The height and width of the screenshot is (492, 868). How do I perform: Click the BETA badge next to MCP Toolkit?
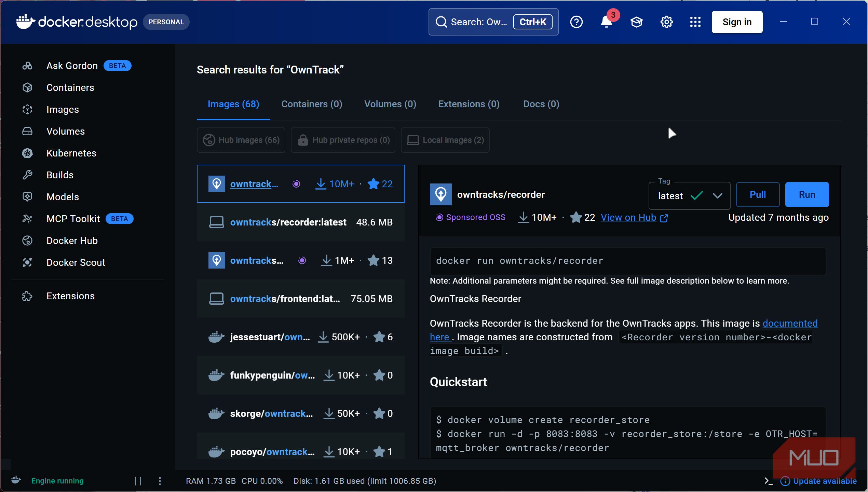[119, 219]
